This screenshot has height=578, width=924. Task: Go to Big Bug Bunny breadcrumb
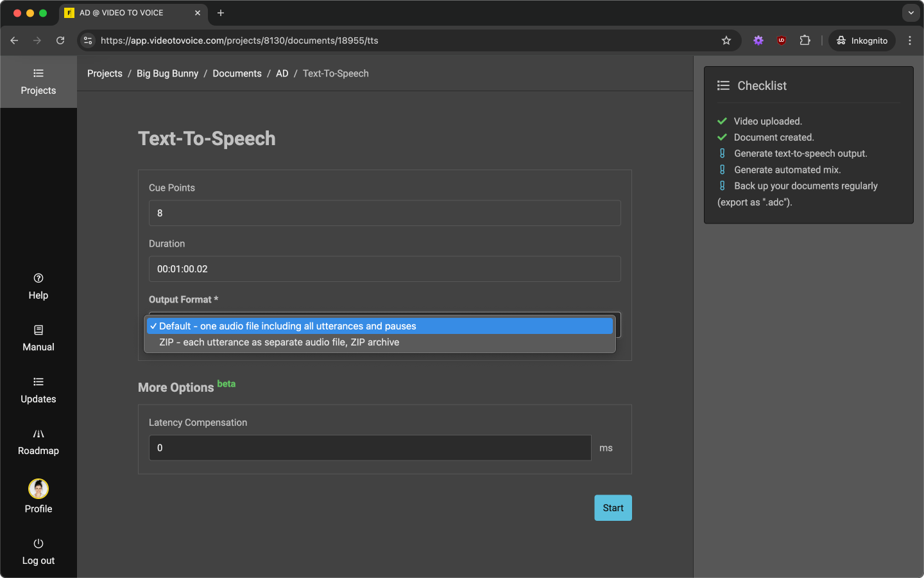point(167,73)
